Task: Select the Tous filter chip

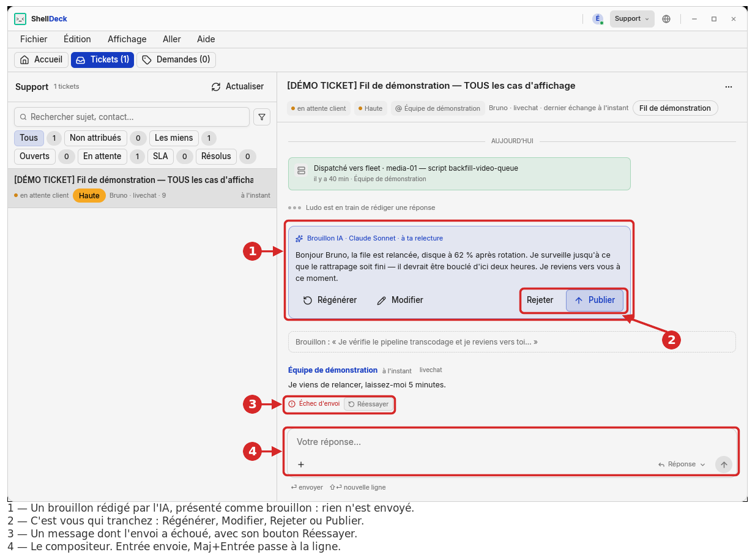Action: [29, 138]
